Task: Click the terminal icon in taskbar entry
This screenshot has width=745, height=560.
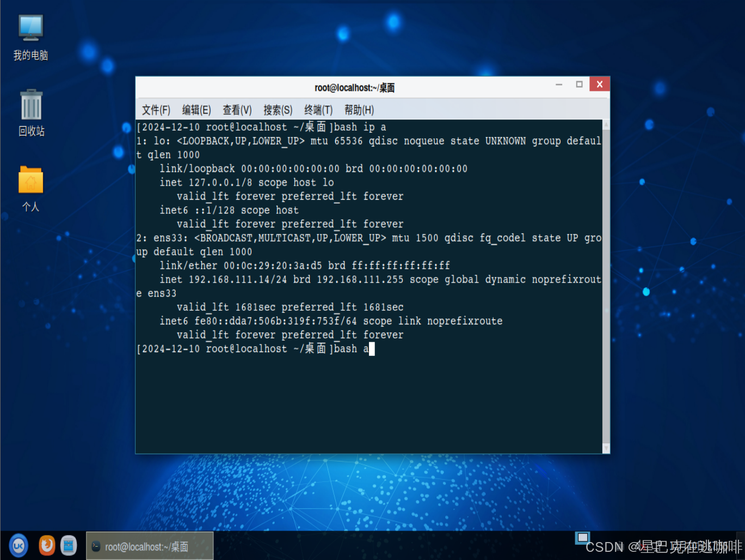Action: tap(96, 546)
